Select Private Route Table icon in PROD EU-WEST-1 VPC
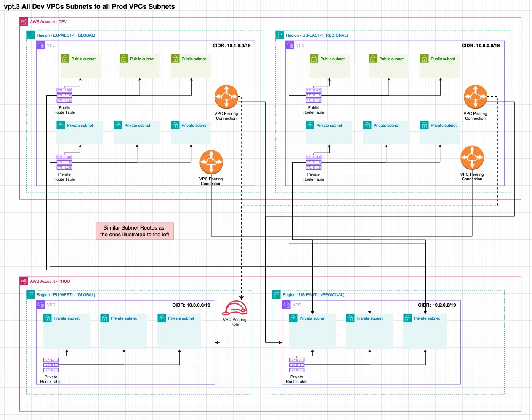The height and width of the screenshot is (420, 532). [x=51, y=365]
